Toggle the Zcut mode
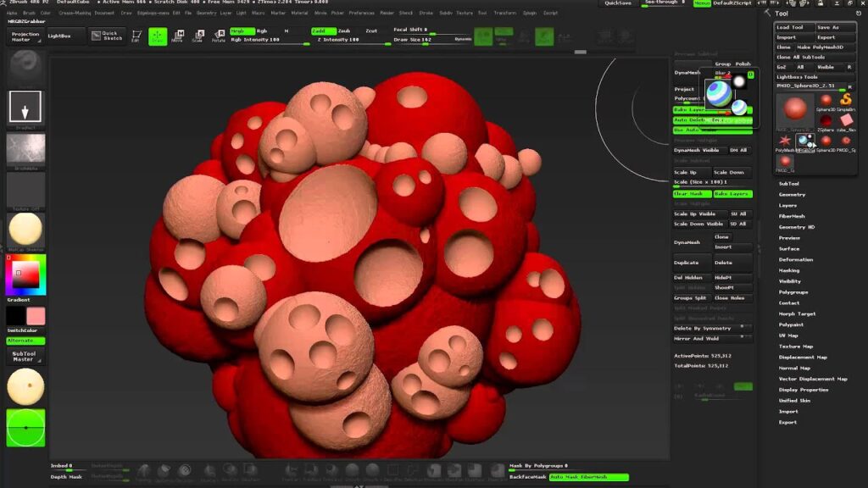 click(x=371, y=31)
